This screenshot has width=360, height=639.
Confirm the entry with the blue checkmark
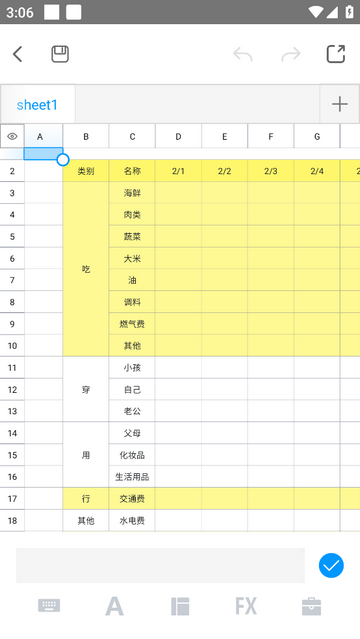331,565
